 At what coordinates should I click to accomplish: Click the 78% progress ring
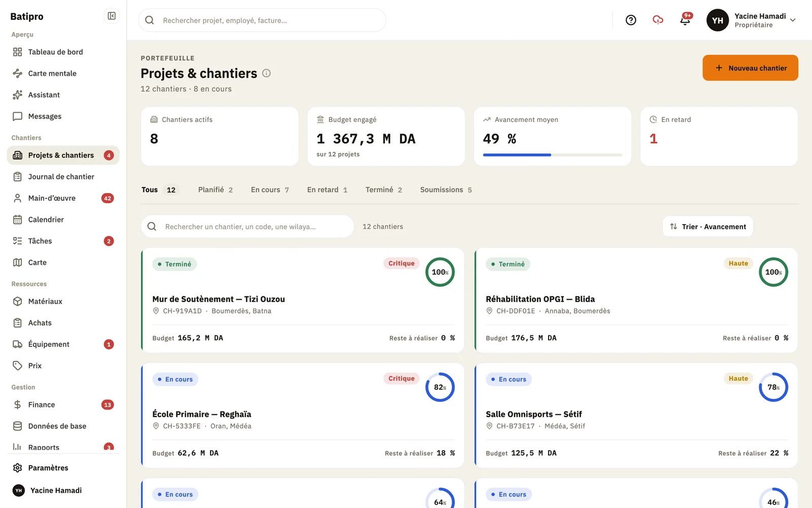pos(773,388)
